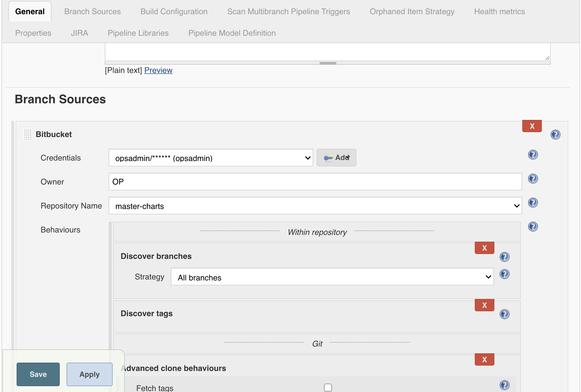Open help for Discover branches
This screenshot has width=581, height=392.
tap(504, 257)
